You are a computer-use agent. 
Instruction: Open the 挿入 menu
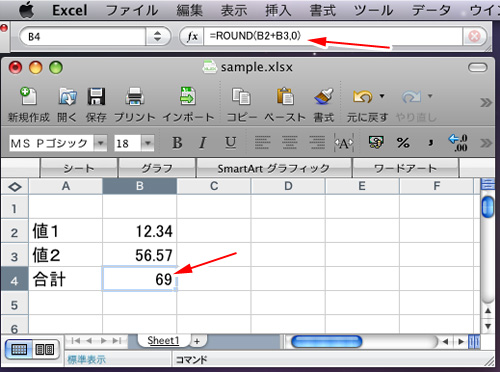(x=278, y=10)
